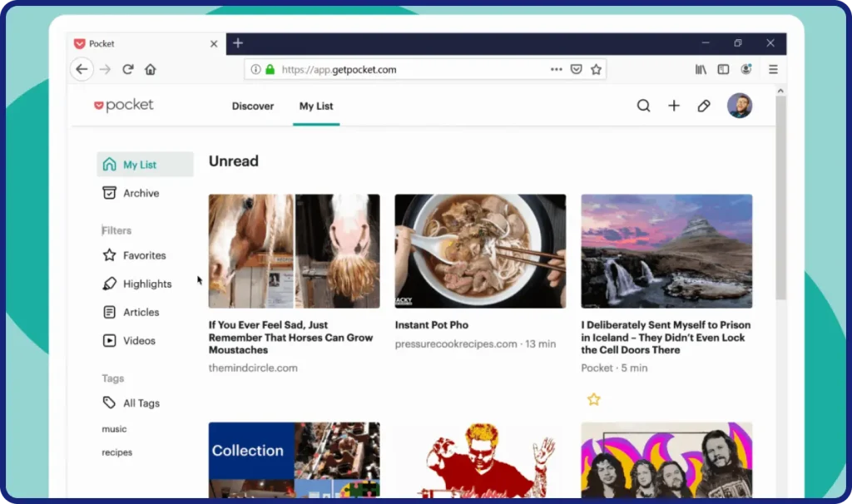Open the Collection card thumbnail
This screenshot has height=504, width=852.
tap(294, 460)
